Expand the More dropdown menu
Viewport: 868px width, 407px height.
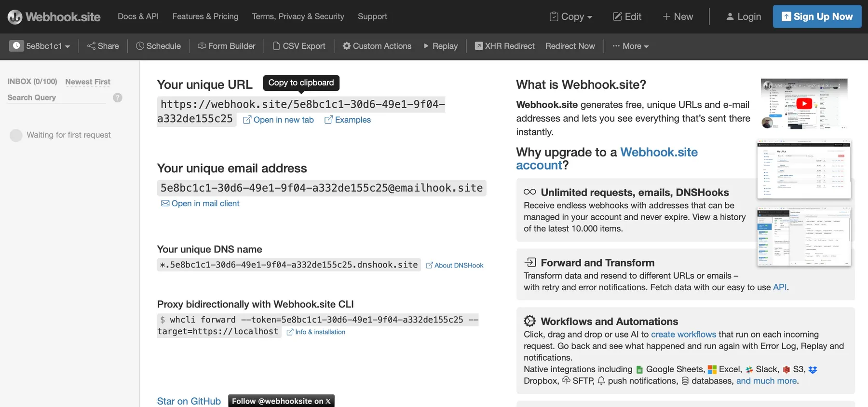(630, 46)
